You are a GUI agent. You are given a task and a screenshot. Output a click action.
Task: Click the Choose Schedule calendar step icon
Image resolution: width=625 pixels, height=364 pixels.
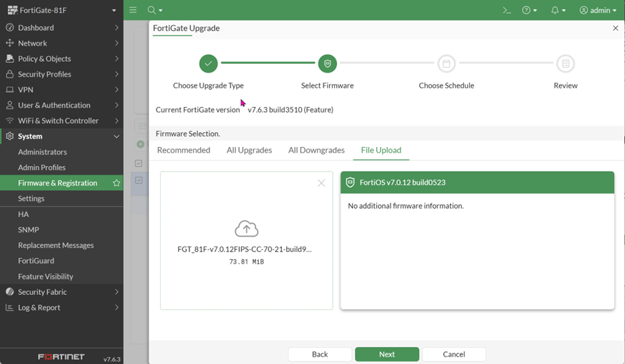tap(446, 64)
